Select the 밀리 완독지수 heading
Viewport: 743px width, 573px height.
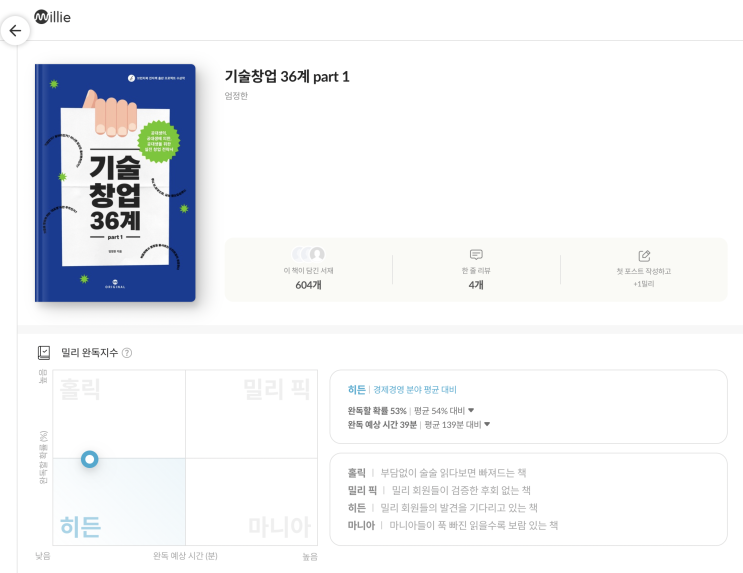point(90,353)
